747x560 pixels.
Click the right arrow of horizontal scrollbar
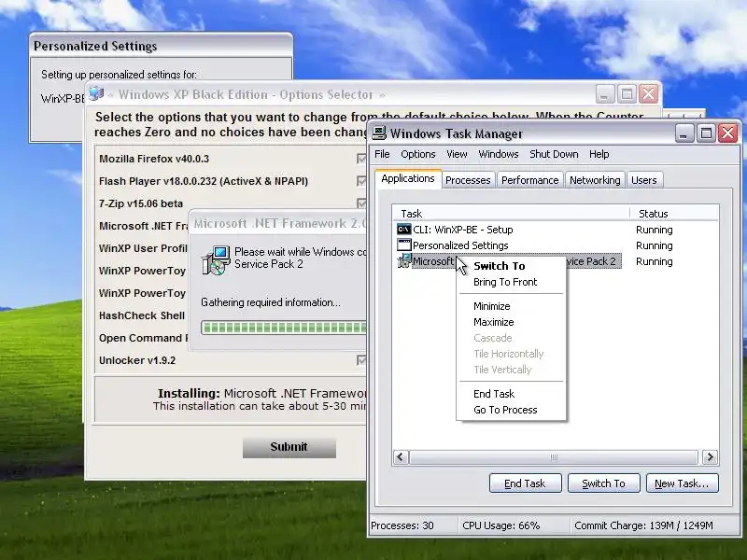coord(710,457)
